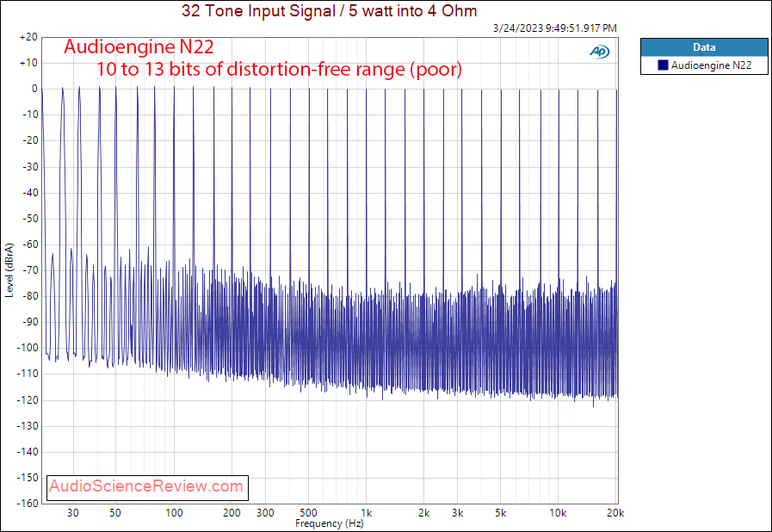Click the 30 Hz frequency axis tick label
This screenshot has width=772, height=532.
pos(73,513)
